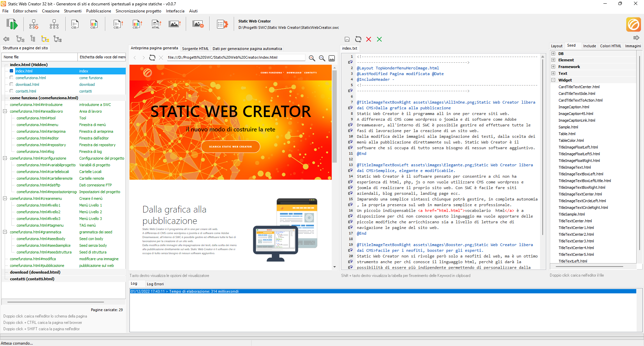Image resolution: width=644 pixels, height=346 pixels.
Task: Click the preview URL address field
Action: point(236,57)
